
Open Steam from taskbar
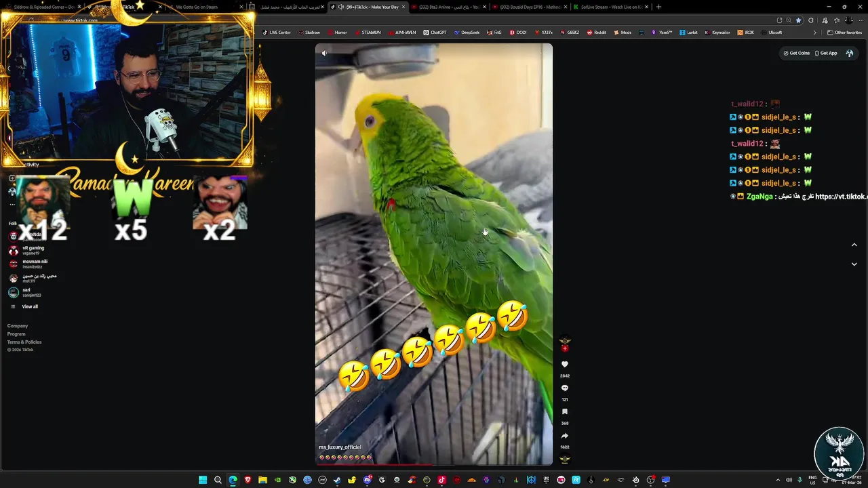pyautogui.click(x=337, y=480)
